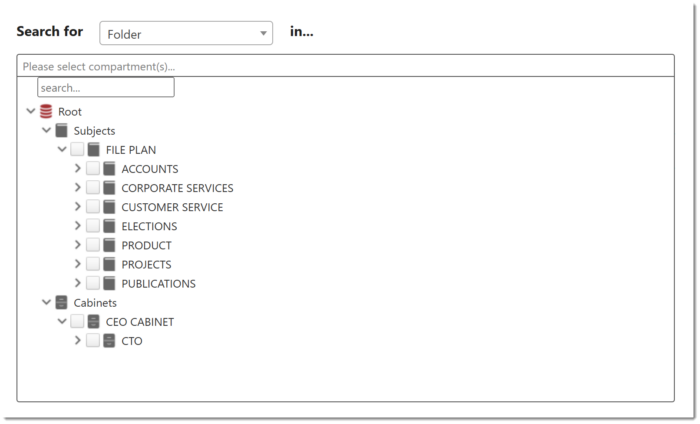Select the PRODUCT tree item label
Screen dimensions: 700x424
pos(146,245)
